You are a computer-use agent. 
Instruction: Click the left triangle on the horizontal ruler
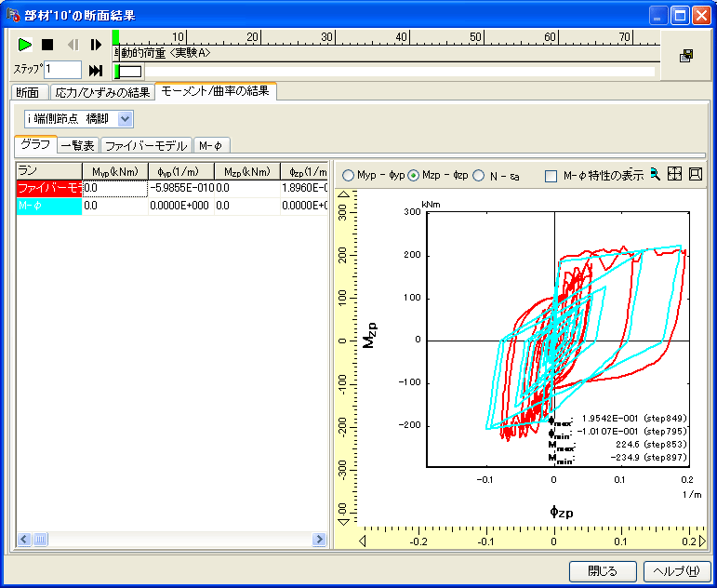pos(362,542)
